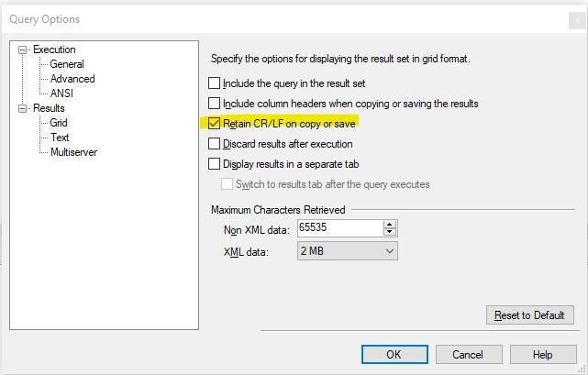Select Grid under Results
The height and width of the screenshot is (375, 588).
59,123
